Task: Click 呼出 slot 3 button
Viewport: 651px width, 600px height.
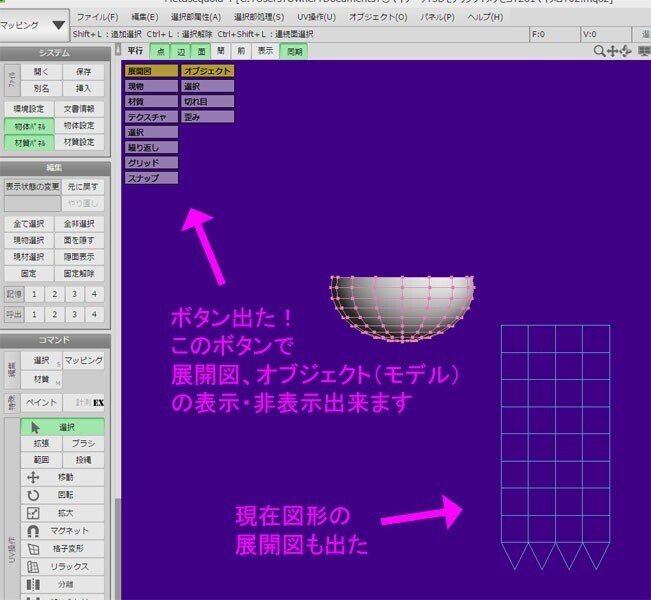Action: click(75, 314)
